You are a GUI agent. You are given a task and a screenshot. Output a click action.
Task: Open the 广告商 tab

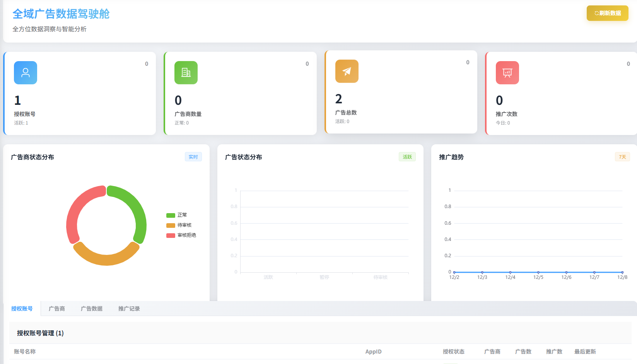(x=57, y=309)
